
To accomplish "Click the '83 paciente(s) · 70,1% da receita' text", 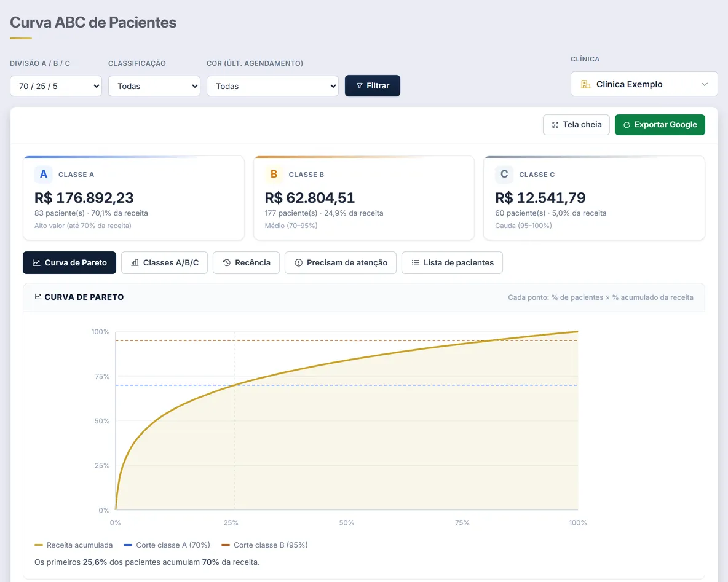I will click(91, 213).
